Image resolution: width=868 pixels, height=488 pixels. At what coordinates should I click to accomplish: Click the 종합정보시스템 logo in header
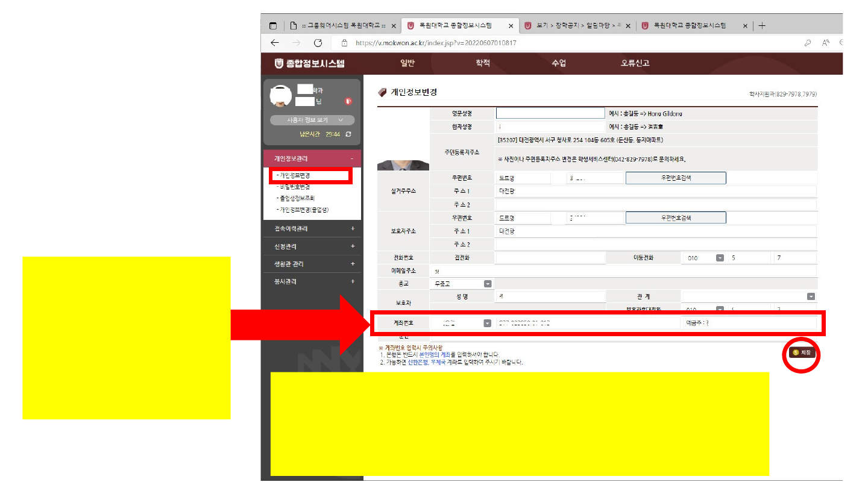tap(309, 63)
